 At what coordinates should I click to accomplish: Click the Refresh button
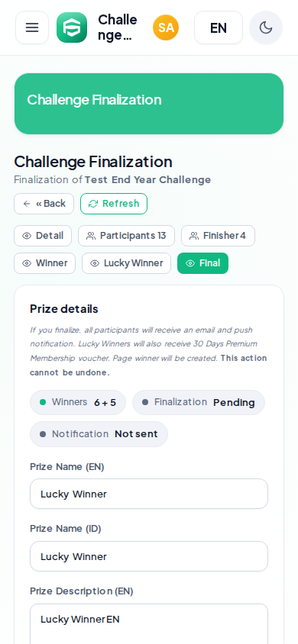coord(114,204)
